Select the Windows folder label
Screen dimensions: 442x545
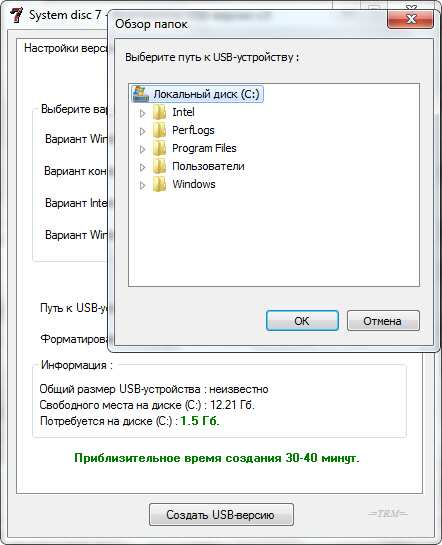pos(194,184)
